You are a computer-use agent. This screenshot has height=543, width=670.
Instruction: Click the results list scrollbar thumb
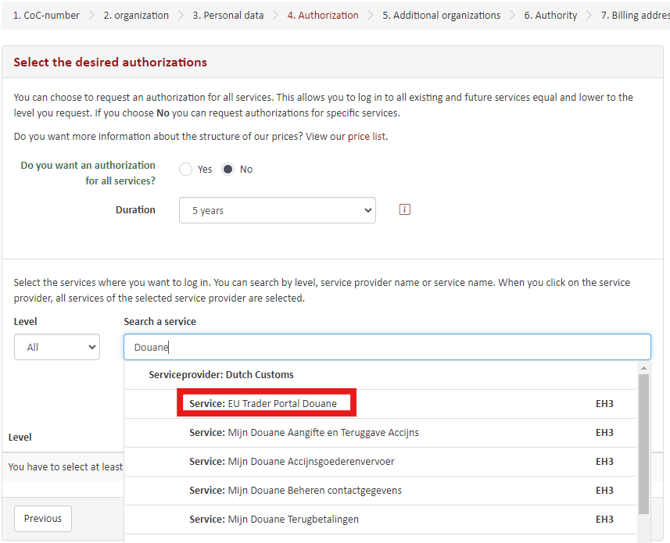[644, 444]
